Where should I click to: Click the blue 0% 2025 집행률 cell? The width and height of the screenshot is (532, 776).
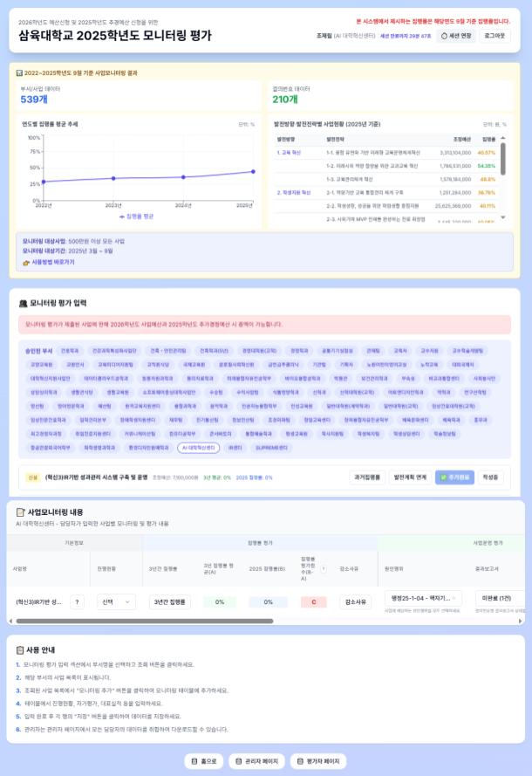point(268,601)
